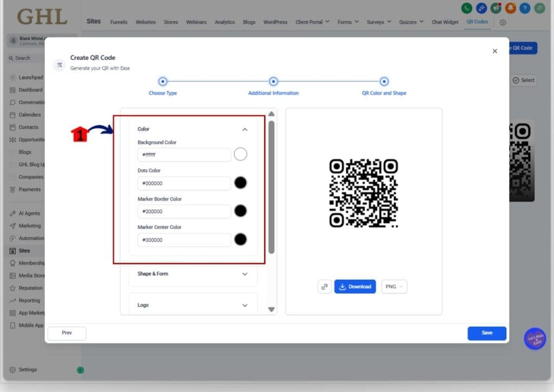
Task: Click the Reputation star icon
Action: click(13, 288)
